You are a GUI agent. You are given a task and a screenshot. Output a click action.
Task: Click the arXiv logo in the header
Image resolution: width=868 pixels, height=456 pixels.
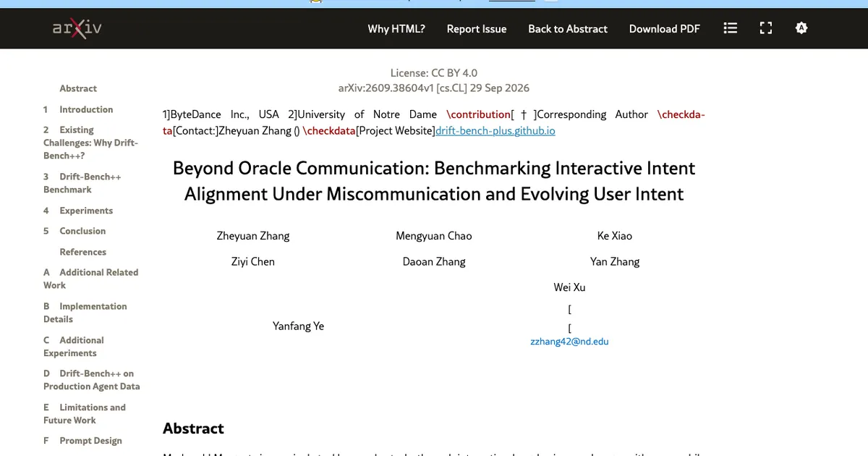[x=77, y=28]
